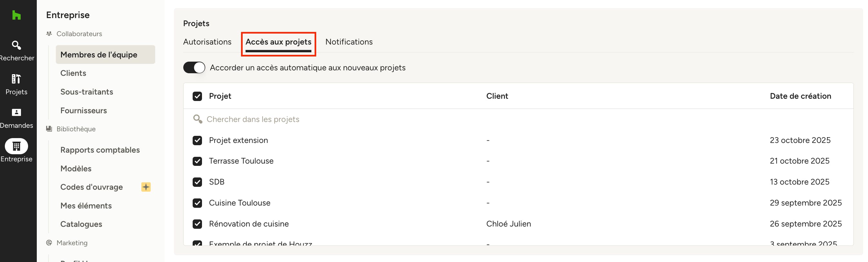
Task: Uncheck the Rénovation de cuisine checkbox
Action: click(197, 224)
